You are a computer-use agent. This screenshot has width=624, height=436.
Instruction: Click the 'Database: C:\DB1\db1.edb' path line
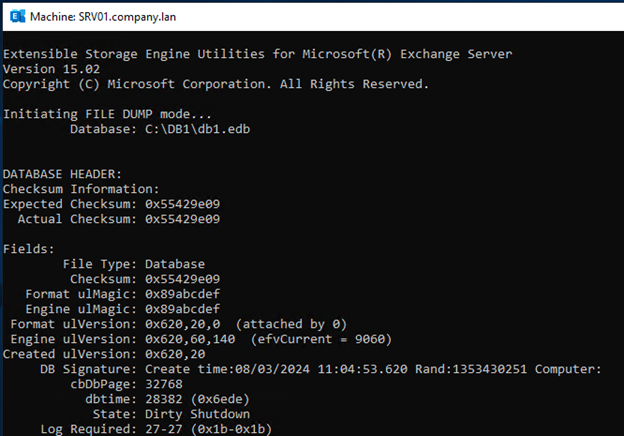pyautogui.click(x=160, y=129)
